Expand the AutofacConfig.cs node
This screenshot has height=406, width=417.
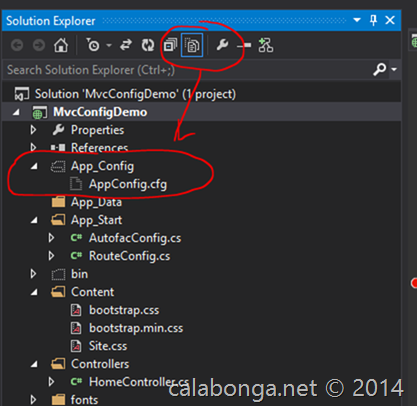click(x=51, y=238)
